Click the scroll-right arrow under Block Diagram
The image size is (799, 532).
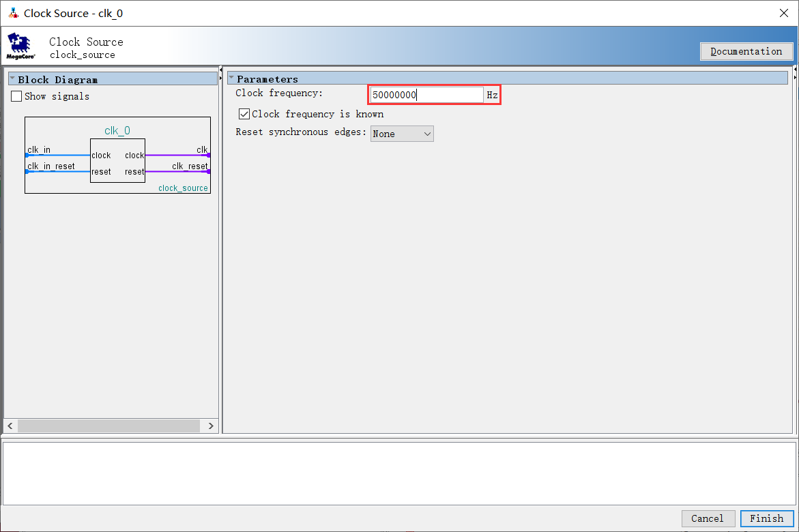pyautogui.click(x=210, y=426)
